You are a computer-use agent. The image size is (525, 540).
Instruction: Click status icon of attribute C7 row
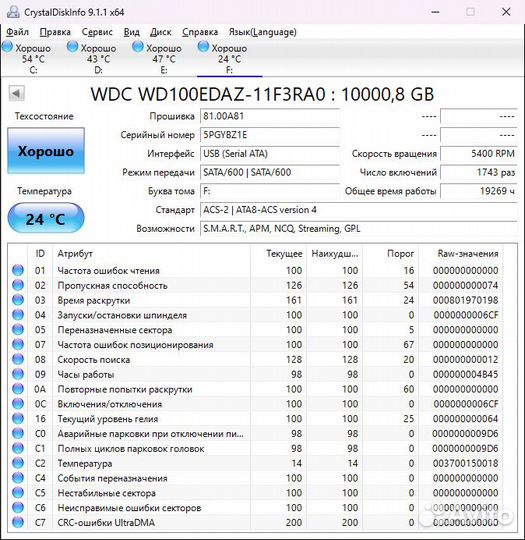(x=18, y=522)
